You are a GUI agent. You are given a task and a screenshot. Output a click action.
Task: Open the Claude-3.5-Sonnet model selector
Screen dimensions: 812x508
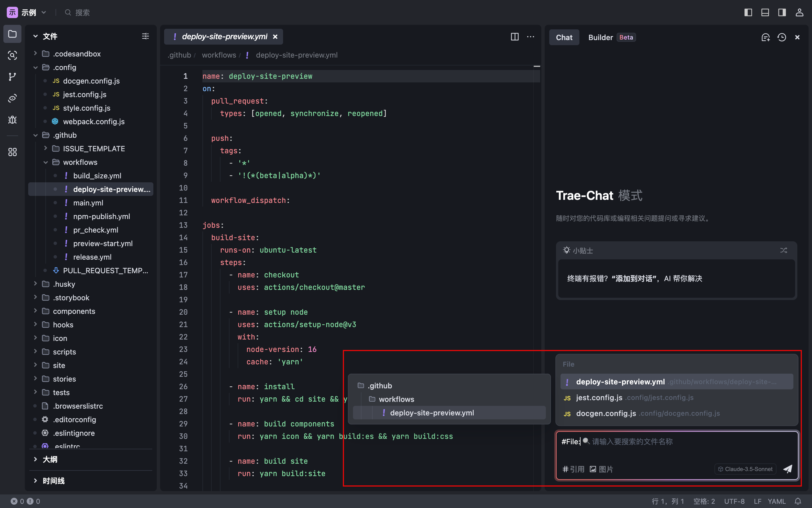(x=745, y=469)
